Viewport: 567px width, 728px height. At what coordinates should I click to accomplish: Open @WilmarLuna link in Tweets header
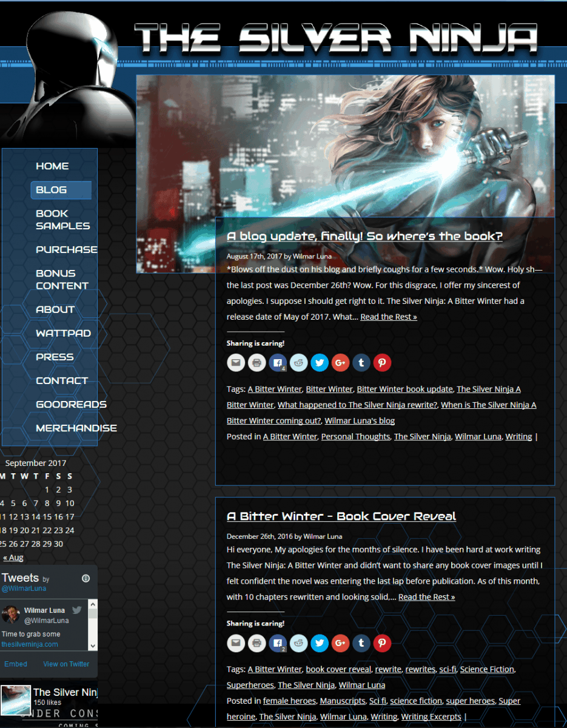[23, 588]
